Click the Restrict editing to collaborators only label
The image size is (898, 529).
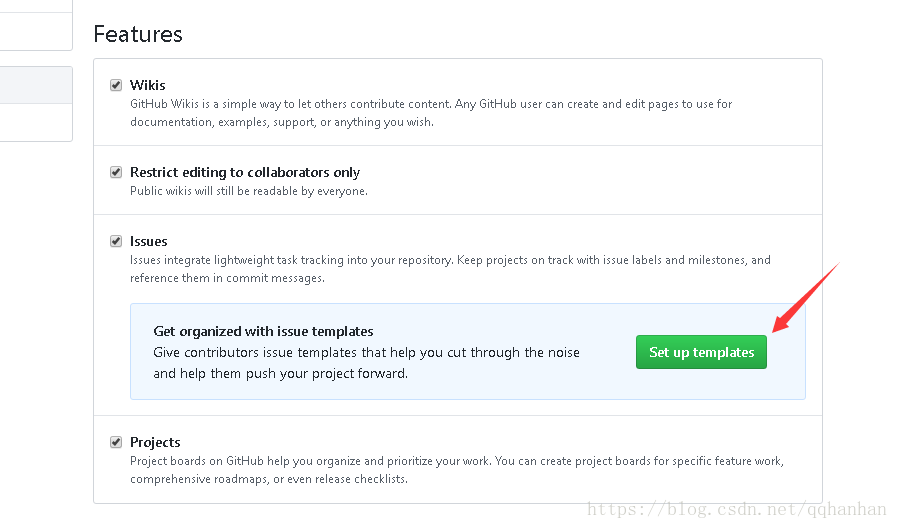pyautogui.click(x=245, y=172)
